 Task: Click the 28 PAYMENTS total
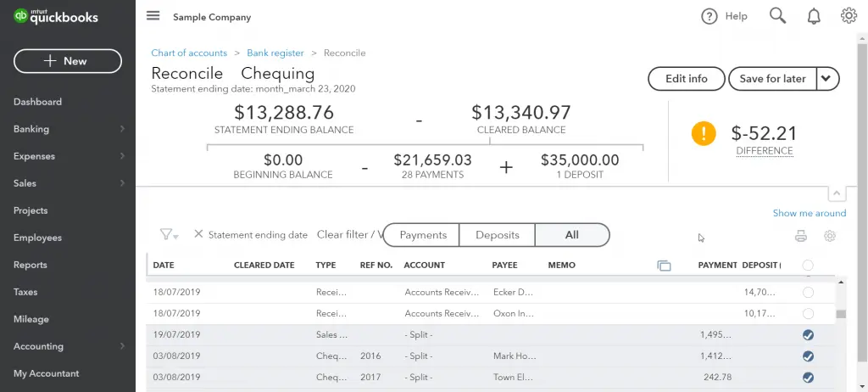pyautogui.click(x=432, y=166)
